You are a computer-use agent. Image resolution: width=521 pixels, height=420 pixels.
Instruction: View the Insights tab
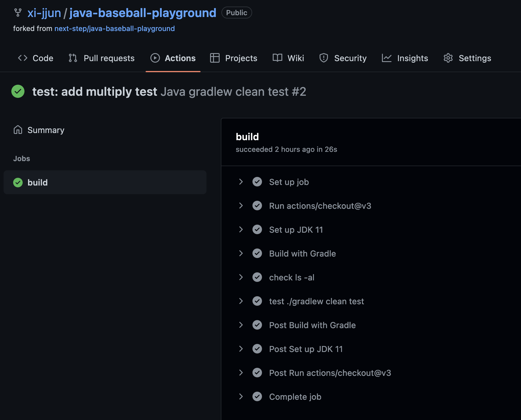tap(405, 58)
